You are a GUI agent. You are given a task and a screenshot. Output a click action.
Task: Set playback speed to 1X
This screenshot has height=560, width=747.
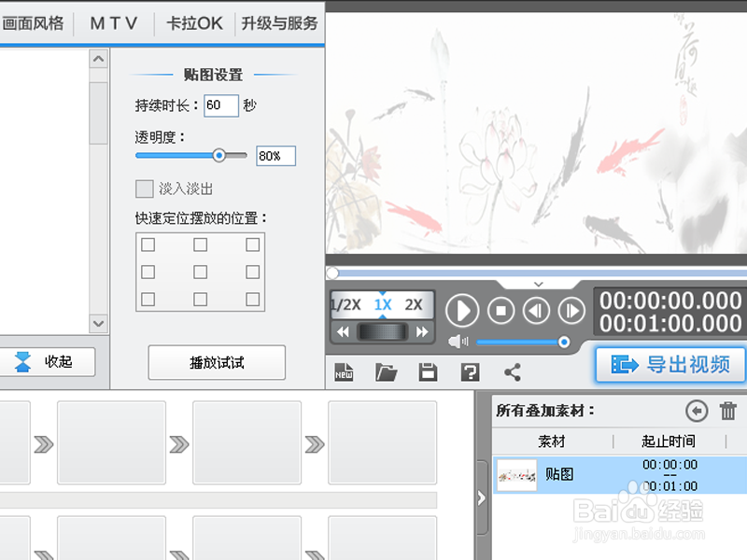[383, 305]
